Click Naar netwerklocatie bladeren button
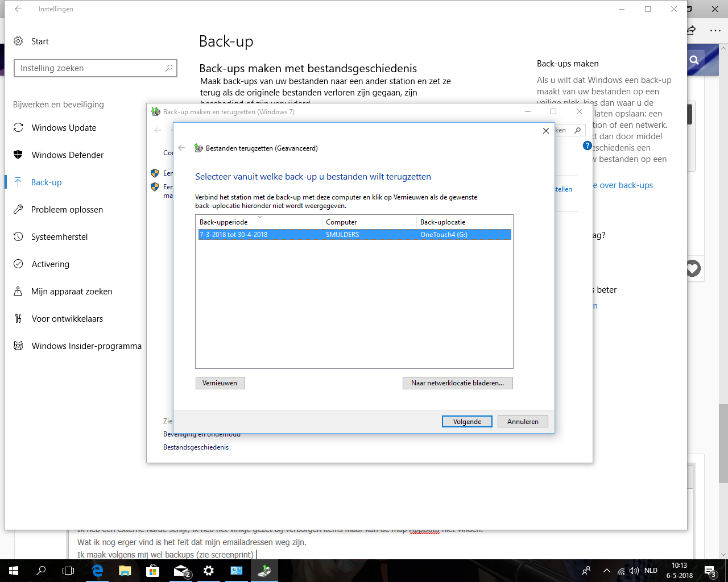 click(x=457, y=383)
